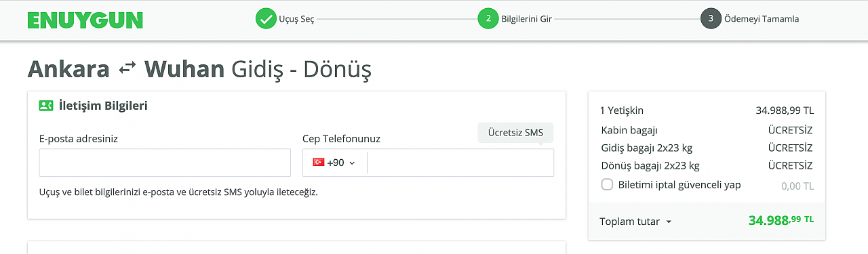This screenshot has width=868, height=254.
Task: Select the Ödemeyi Tamamla step label
Action: pos(762,19)
